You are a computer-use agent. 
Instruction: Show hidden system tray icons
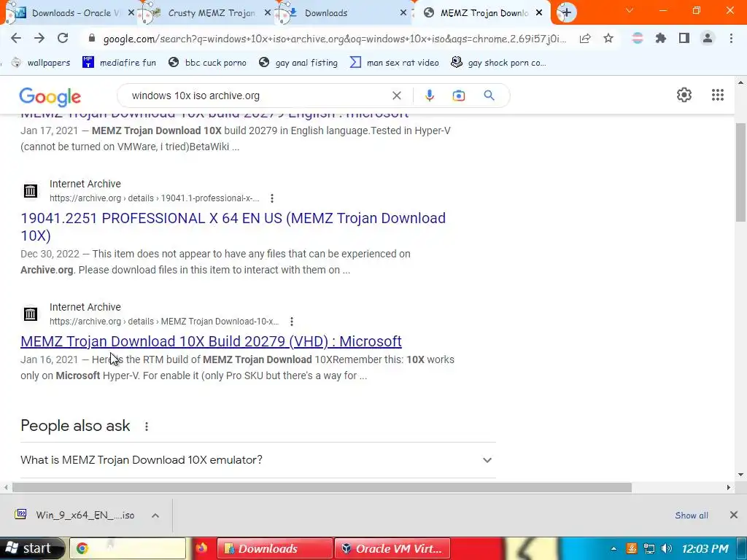[614, 548]
